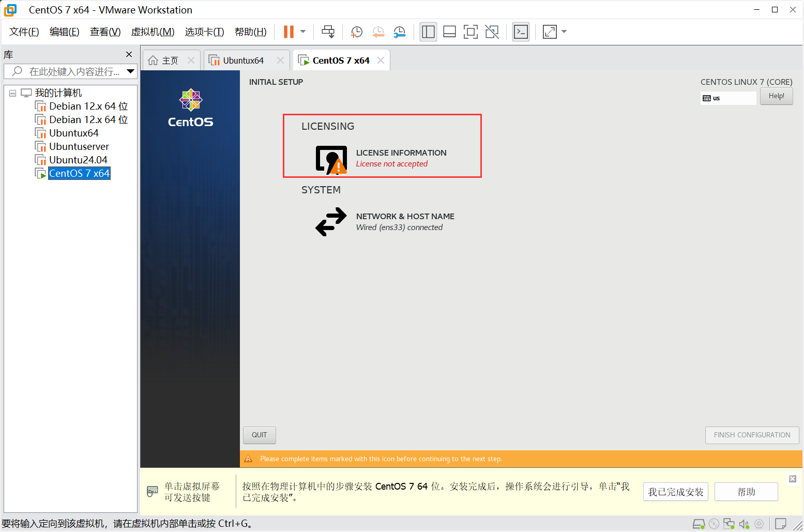Click the us keyboard layout indicator

728,98
